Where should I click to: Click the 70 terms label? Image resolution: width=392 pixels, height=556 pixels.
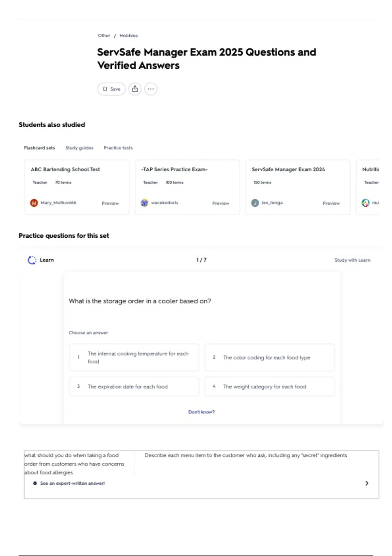coord(63,182)
